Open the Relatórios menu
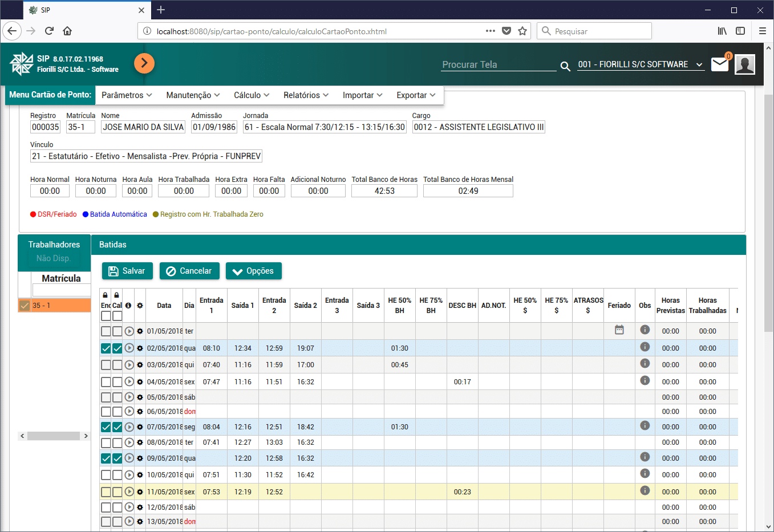Viewport: 774px width, 532px height. pos(306,95)
